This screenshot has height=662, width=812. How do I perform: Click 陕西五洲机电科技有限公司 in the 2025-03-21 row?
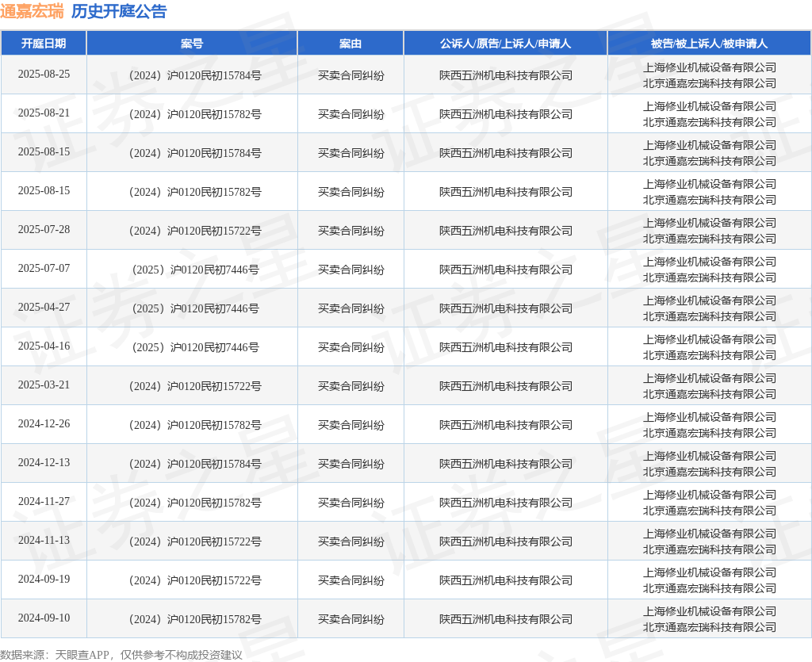[506, 386]
